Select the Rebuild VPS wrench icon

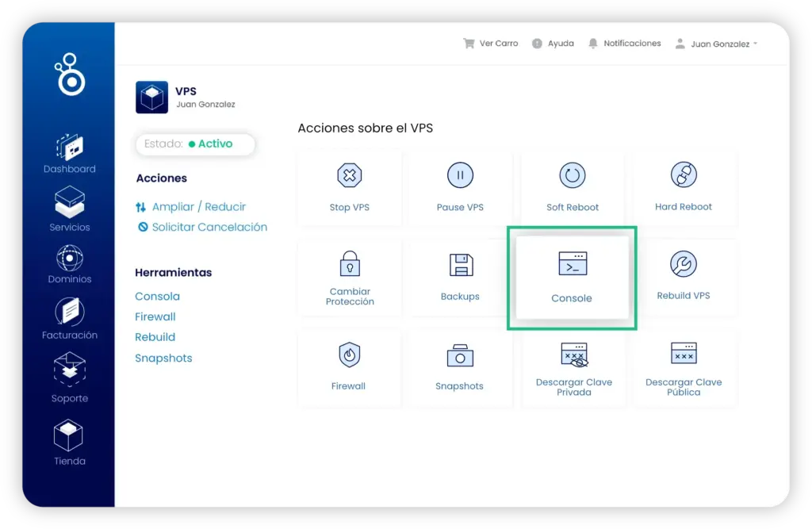point(683,264)
